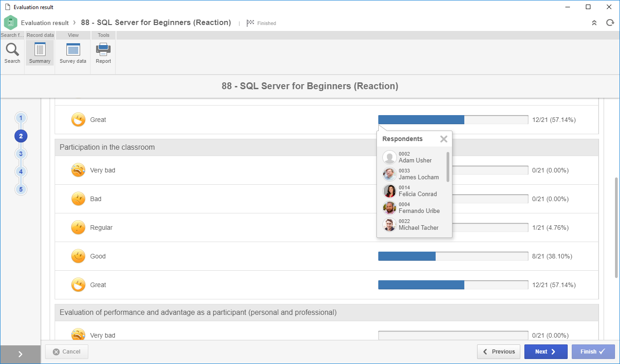Open the Search tool in the toolbar
The width and height of the screenshot is (620, 364).
tap(12, 53)
